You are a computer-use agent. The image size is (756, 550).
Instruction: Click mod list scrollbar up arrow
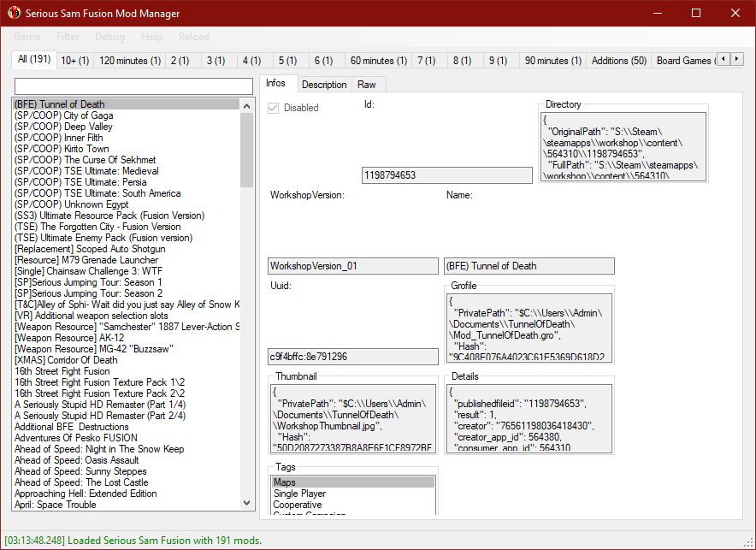247,106
